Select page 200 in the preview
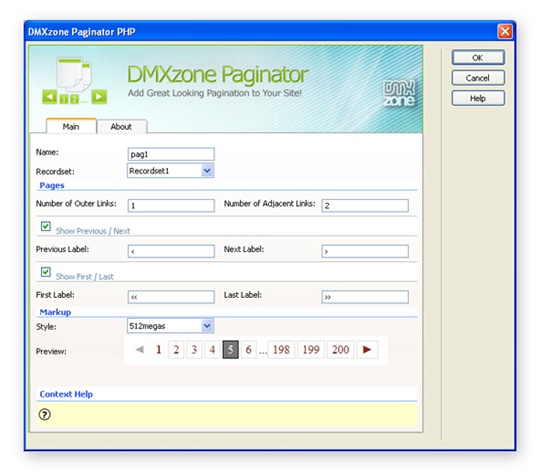Viewport: 540px width, 473px height. pyautogui.click(x=341, y=350)
